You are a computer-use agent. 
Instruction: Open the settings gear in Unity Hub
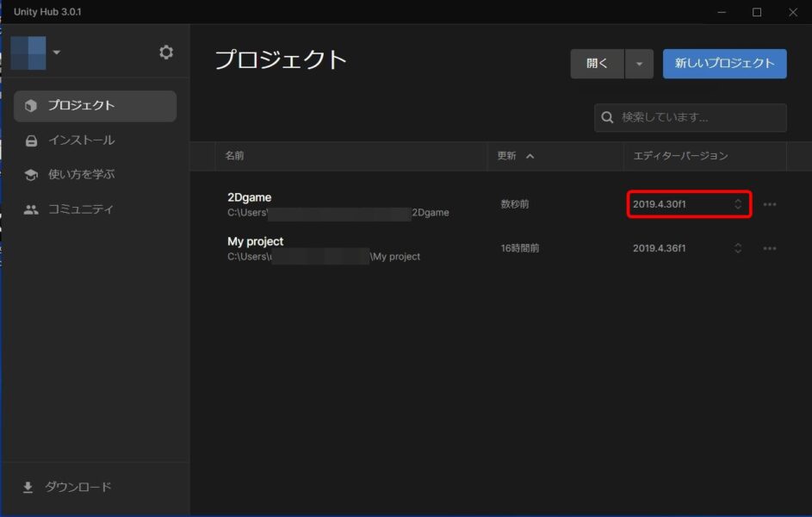165,53
